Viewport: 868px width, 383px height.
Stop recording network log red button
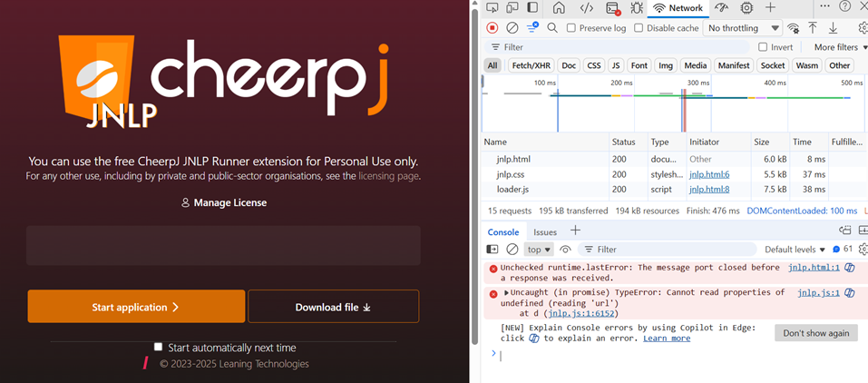point(493,28)
